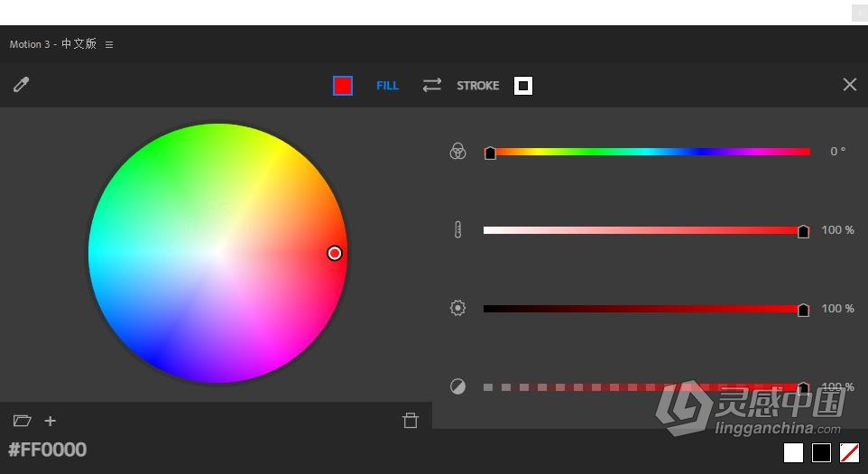This screenshot has width=868, height=474.
Task: Click the hue value 0 °
Action: (x=837, y=151)
